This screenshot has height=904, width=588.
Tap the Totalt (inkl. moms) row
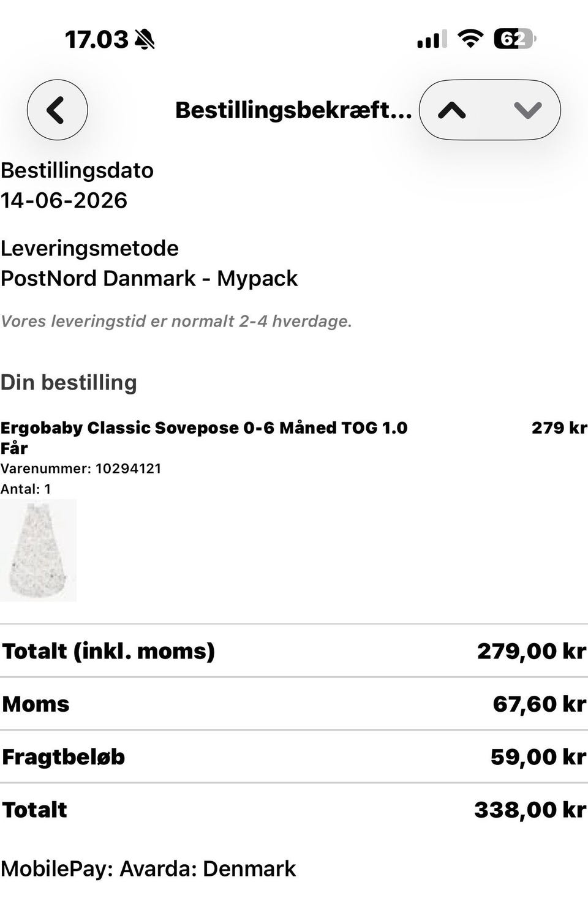(294, 650)
